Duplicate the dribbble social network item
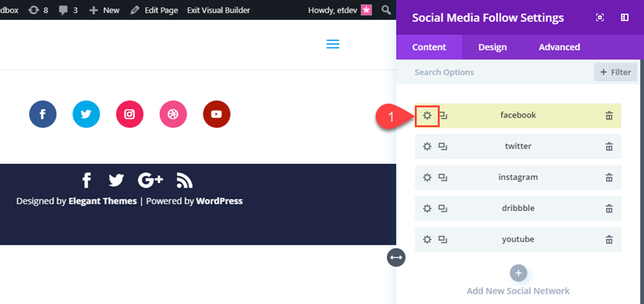Image resolution: width=644 pixels, height=304 pixels. [x=443, y=208]
